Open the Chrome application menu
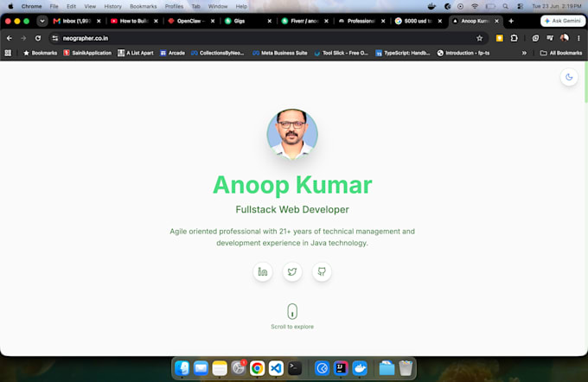588x382 pixels. pyautogui.click(x=31, y=6)
